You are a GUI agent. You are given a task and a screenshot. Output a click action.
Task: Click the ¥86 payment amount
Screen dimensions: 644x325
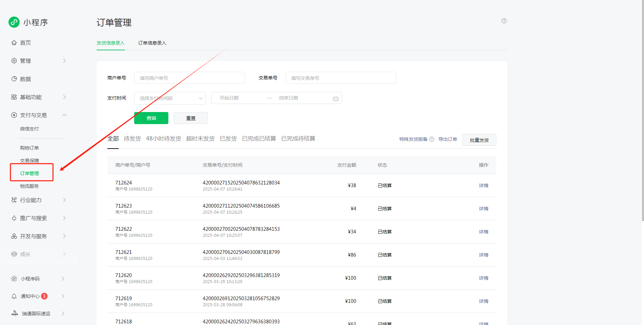point(352,255)
